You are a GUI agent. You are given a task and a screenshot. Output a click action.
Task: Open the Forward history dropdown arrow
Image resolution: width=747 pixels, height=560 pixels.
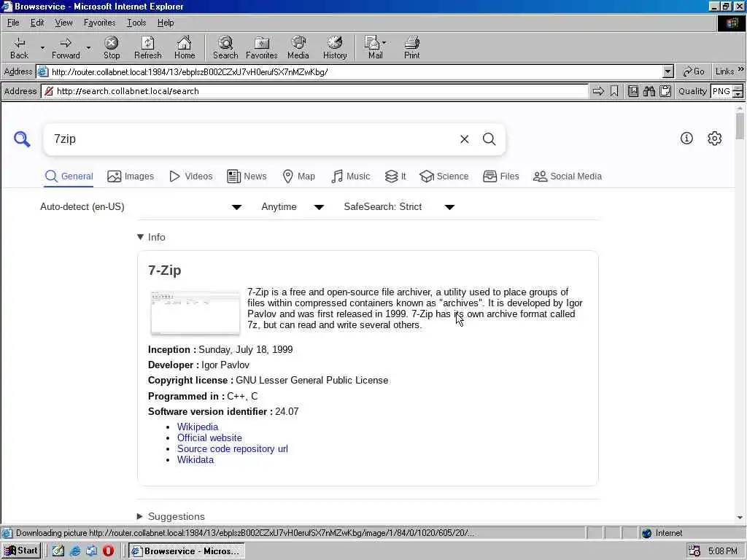pos(88,47)
